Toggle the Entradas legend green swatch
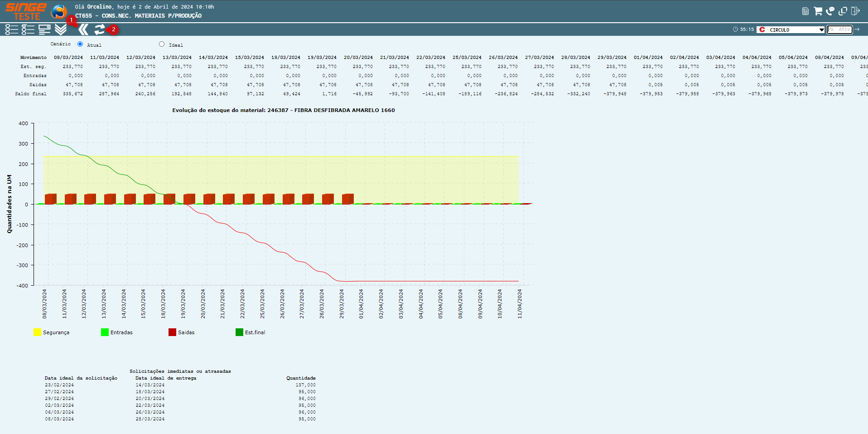This screenshot has width=868, height=434. pos(105,332)
